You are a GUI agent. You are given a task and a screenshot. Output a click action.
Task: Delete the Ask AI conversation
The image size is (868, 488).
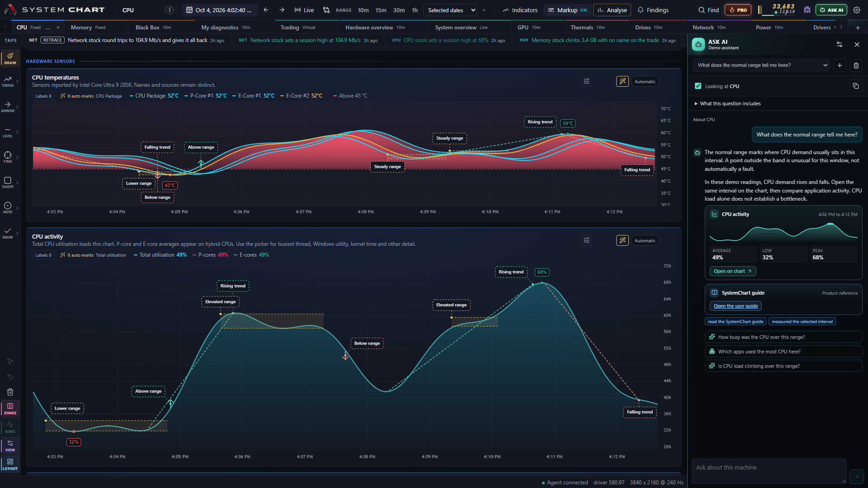click(856, 65)
